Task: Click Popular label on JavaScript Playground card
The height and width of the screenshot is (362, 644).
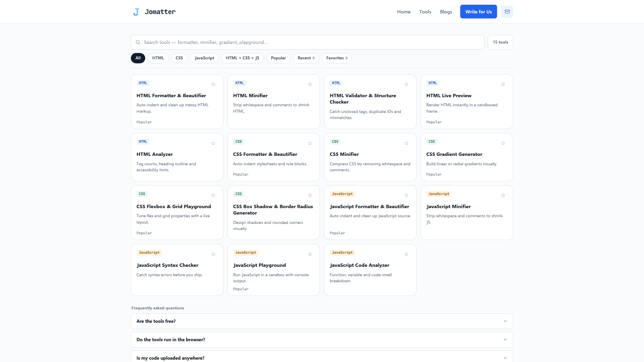Action: [241, 289]
